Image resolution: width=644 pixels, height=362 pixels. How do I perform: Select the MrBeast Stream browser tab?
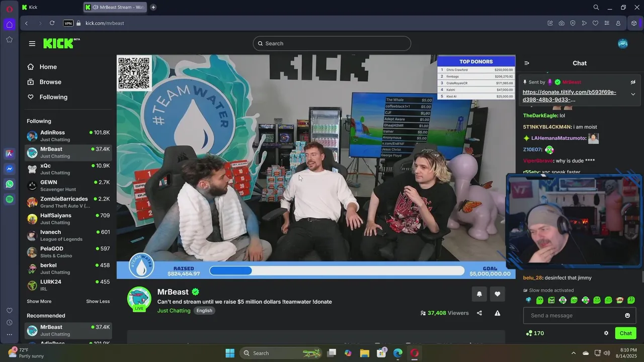[116, 7]
